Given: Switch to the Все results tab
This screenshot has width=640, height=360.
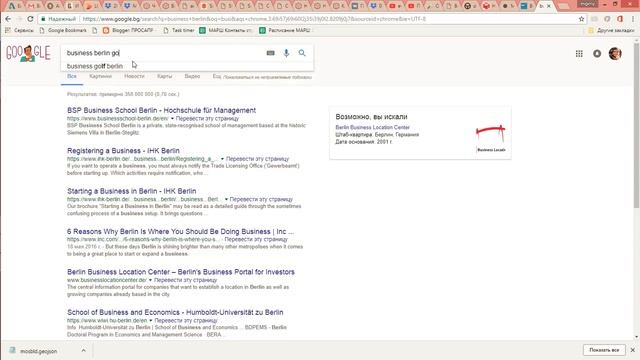Looking at the screenshot, I should coord(72,77).
